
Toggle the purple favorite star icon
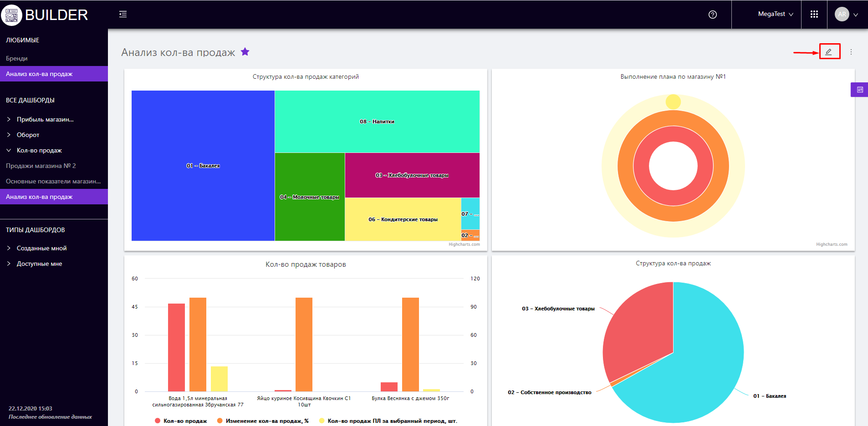pyautogui.click(x=245, y=52)
